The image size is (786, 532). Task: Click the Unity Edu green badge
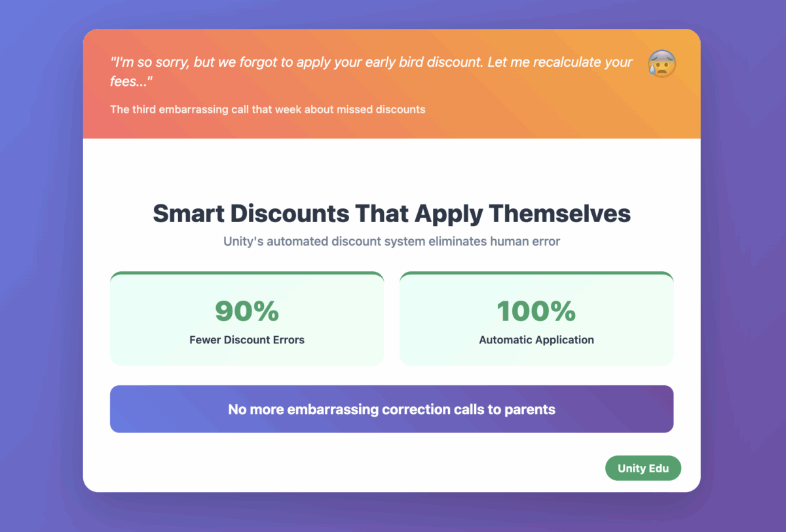click(643, 468)
